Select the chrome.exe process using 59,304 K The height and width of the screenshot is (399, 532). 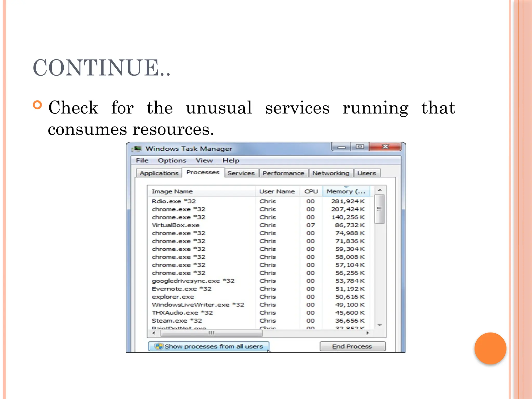click(261, 249)
